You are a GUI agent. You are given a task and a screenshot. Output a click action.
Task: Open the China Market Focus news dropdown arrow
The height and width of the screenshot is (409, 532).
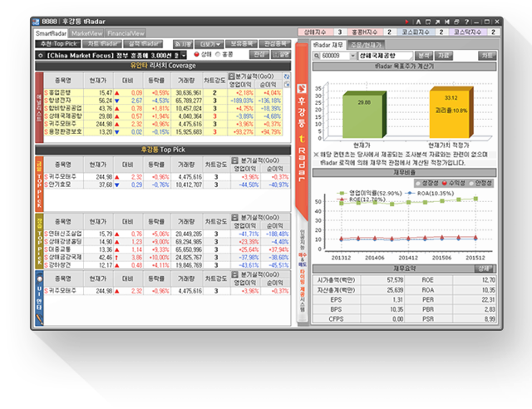[184, 56]
